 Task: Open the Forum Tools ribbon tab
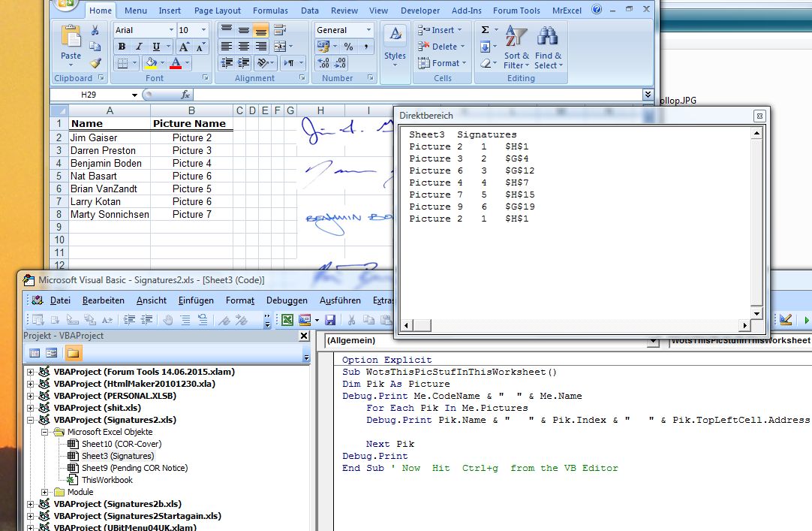click(516, 11)
